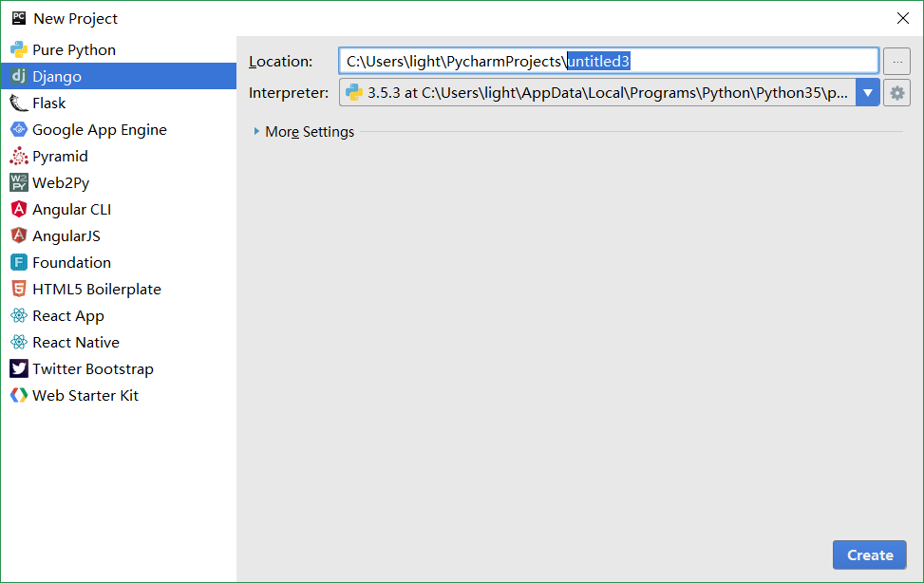The image size is (924, 583).
Task: Browse for location with ellipsis button
Action: pos(896,61)
